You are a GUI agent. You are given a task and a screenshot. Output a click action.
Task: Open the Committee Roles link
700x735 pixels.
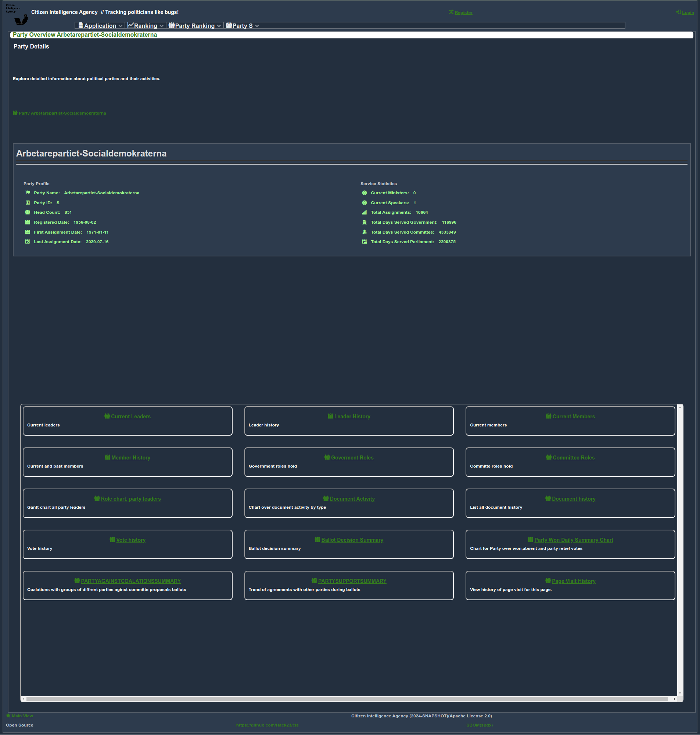pyautogui.click(x=574, y=458)
